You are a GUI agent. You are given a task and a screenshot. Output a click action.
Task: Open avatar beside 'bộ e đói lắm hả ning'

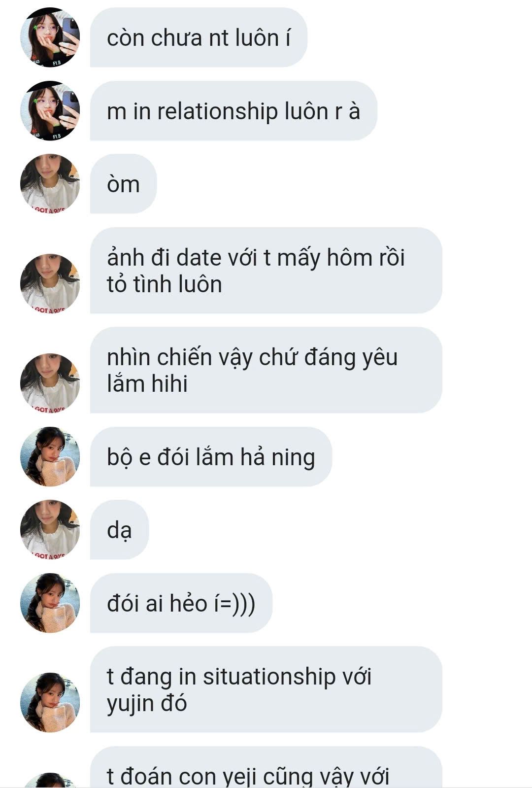[50, 457]
